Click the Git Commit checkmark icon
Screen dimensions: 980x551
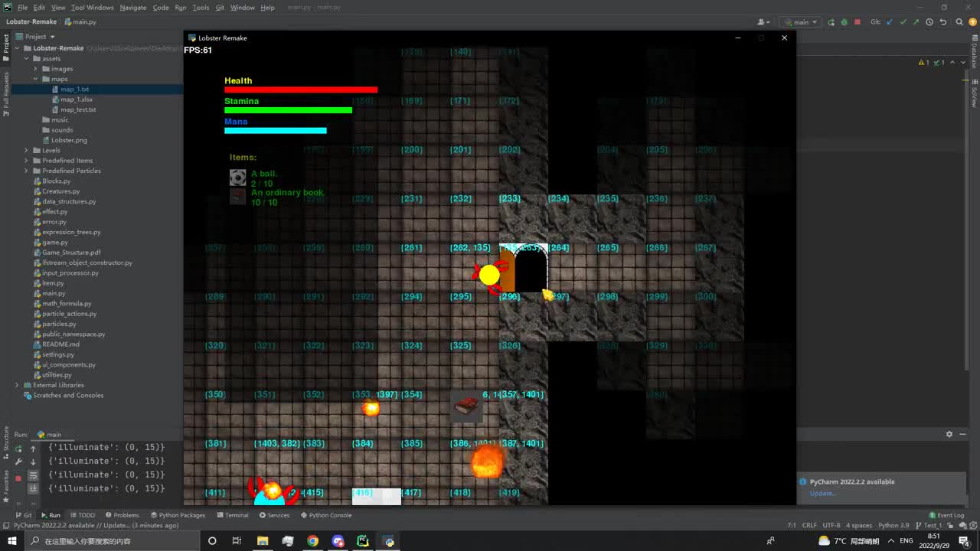(x=903, y=22)
